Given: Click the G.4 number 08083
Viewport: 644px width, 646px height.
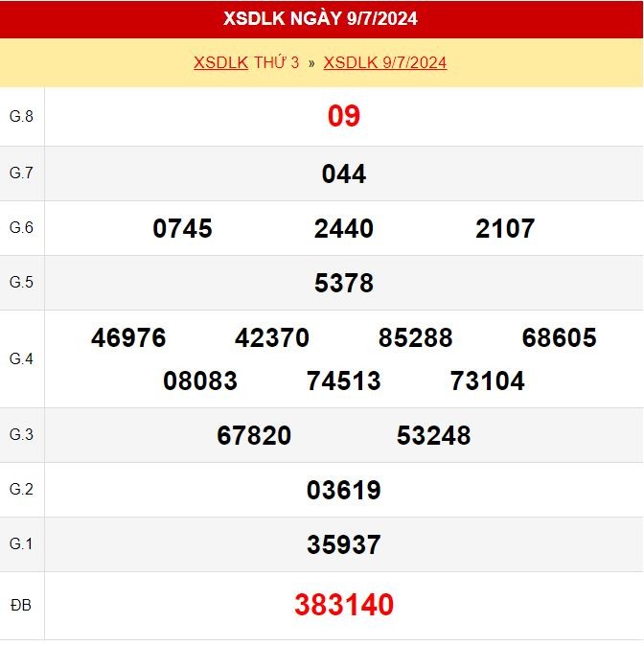Looking at the screenshot, I should [200, 381].
